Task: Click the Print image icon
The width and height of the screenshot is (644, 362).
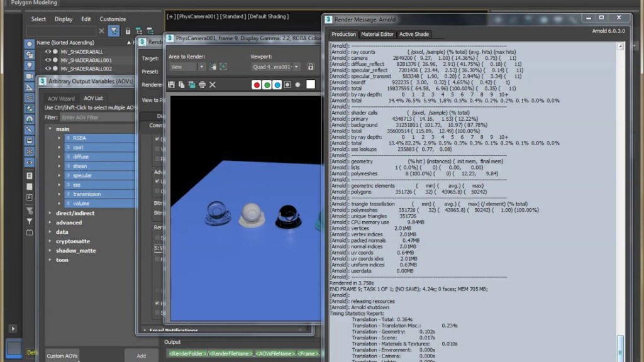Action: [202, 85]
